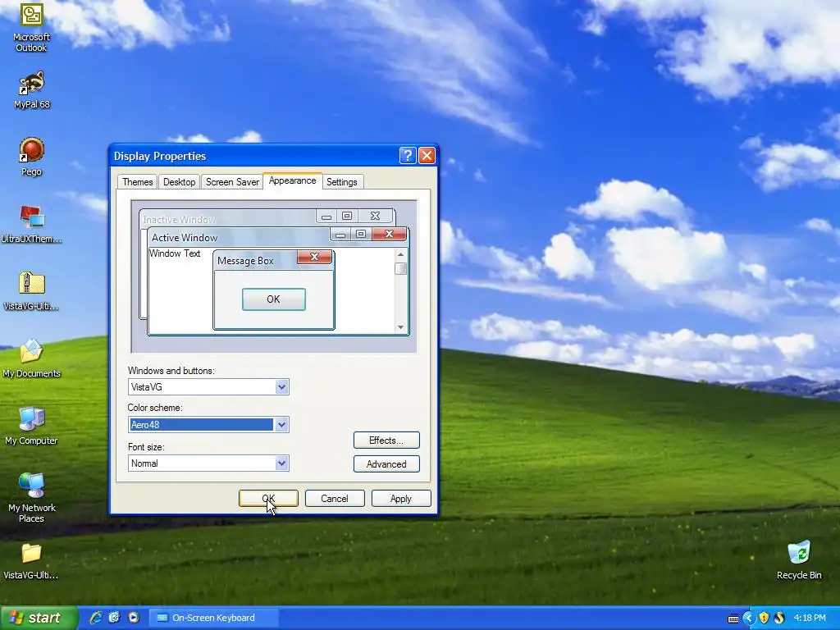Click the Advanced button
Viewport: 840px width, 630px height.
(x=386, y=464)
